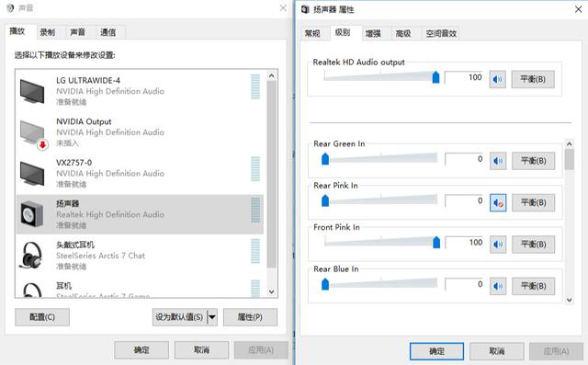Click the 'Front Pink In' group label
The height and width of the screenshot is (365, 588).
pyautogui.click(x=336, y=227)
